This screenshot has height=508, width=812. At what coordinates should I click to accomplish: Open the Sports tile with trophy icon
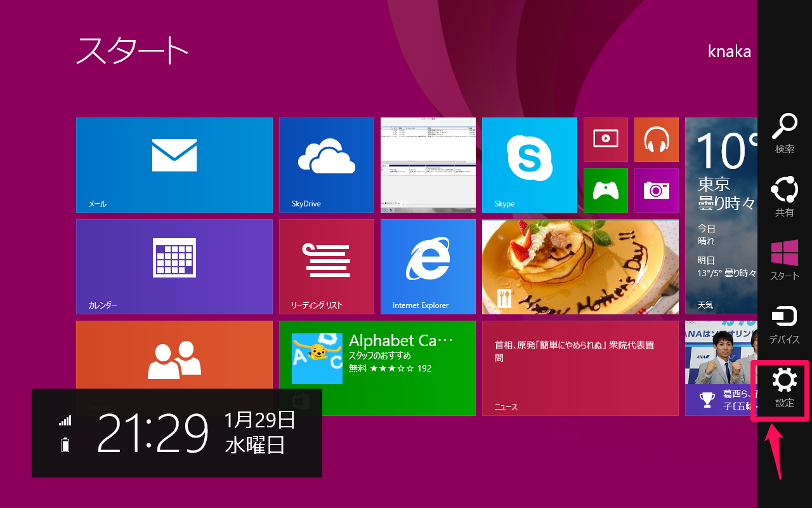pyautogui.click(x=721, y=368)
